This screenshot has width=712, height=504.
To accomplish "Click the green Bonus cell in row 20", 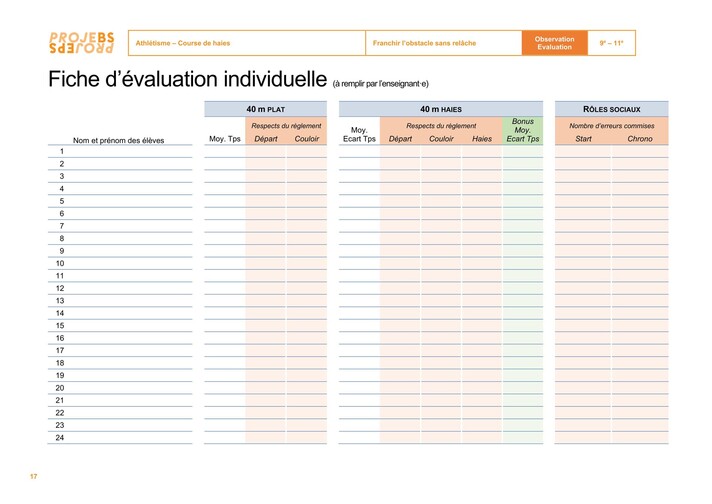I will click(x=523, y=388).
